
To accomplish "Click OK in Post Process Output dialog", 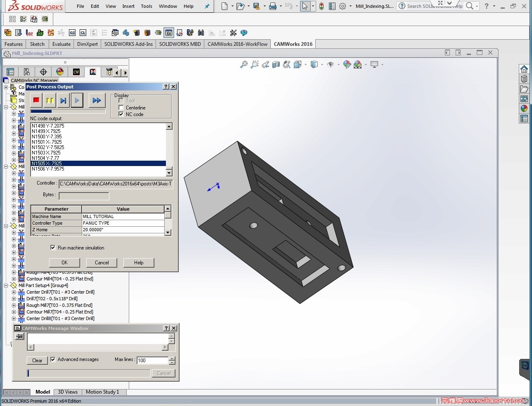I will [64, 263].
